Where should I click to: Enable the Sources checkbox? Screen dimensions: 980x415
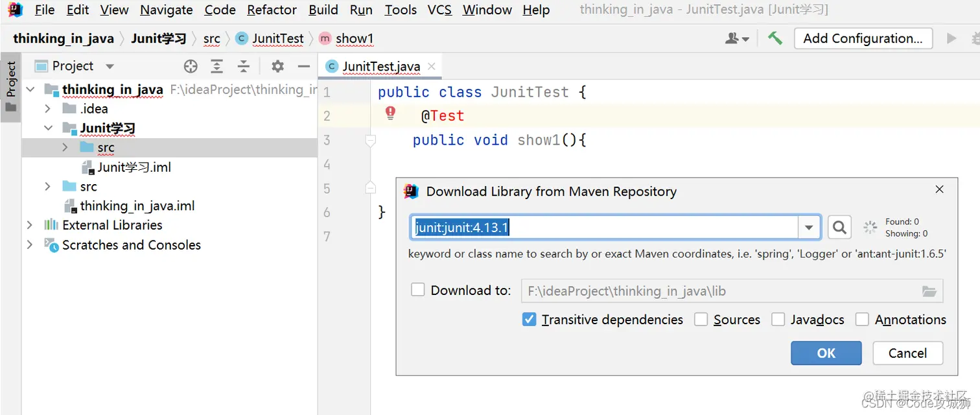[x=701, y=319]
